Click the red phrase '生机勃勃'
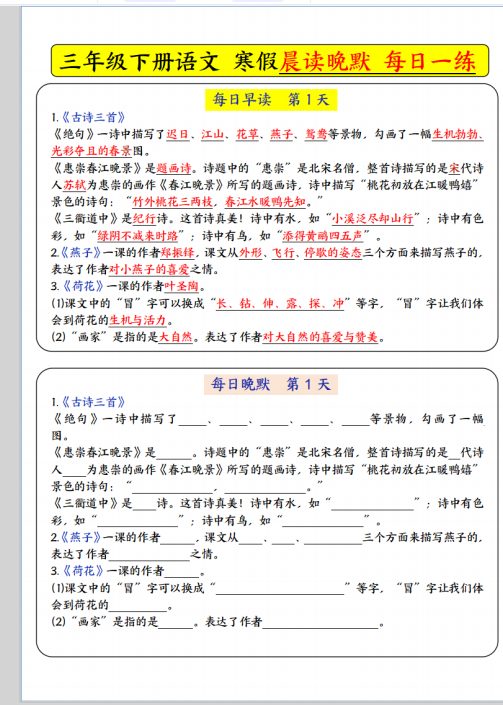503x705 pixels. click(455, 134)
